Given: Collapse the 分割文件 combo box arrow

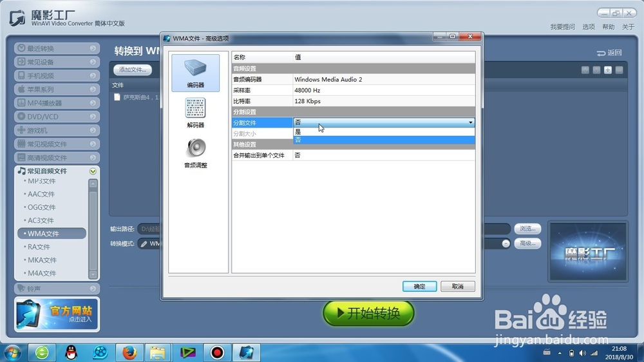Looking at the screenshot, I should 470,122.
